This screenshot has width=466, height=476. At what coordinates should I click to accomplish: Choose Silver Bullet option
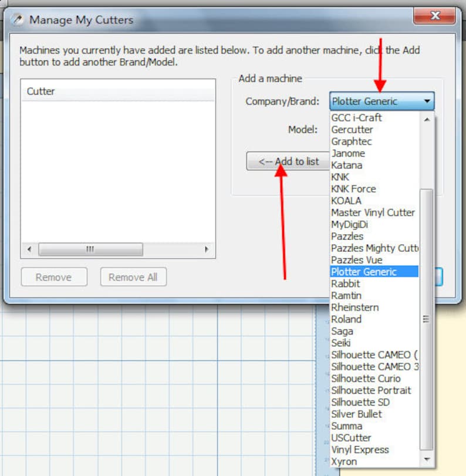374,414
